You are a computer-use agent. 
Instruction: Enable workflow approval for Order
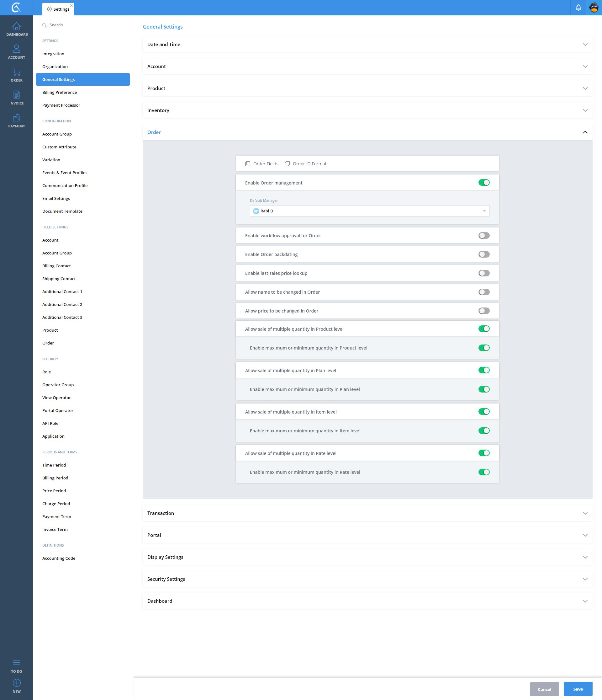(x=483, y=235)
